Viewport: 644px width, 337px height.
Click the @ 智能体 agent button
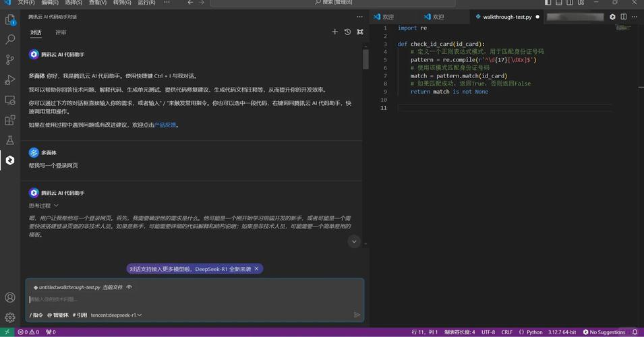click(x=57, y=315)
